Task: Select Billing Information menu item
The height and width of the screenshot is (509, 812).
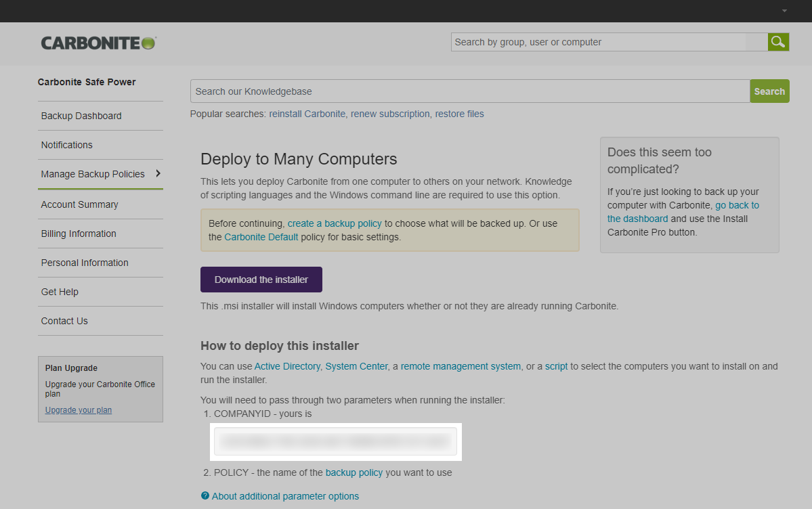Action: (x=79, y=234)
